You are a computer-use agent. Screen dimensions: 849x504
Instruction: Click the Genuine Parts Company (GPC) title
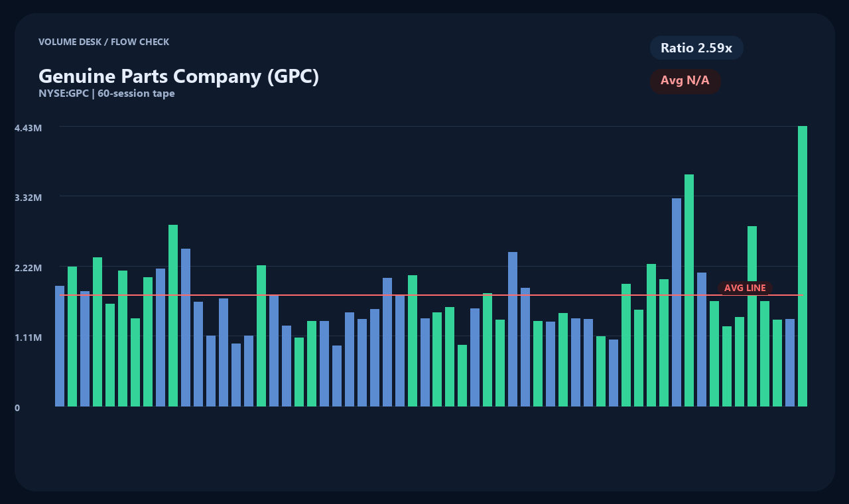coord(178,76)
